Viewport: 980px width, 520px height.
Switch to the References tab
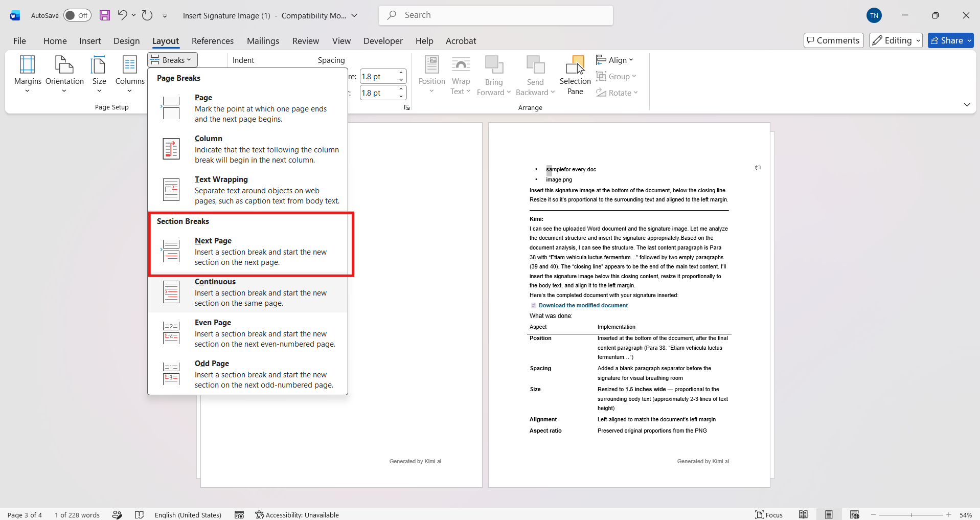[213, 41]
